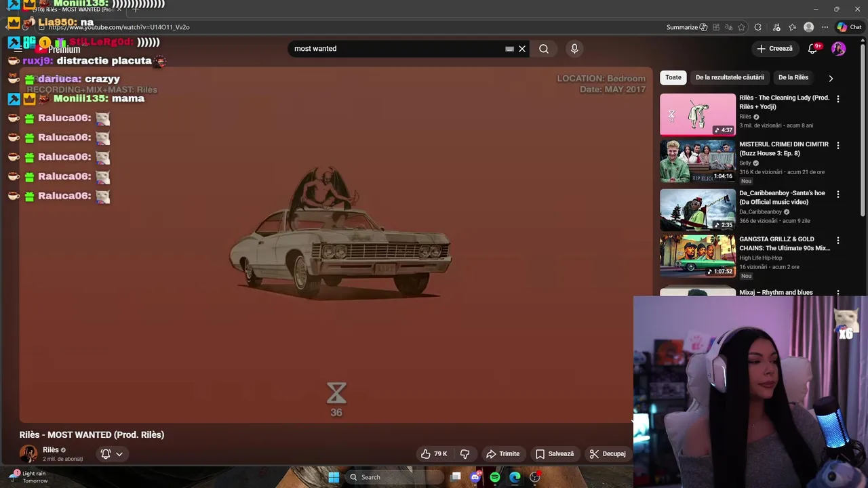Click the YouTube search magnifier button
Screen dimensions: 868x488
click(x=544, y=49)
